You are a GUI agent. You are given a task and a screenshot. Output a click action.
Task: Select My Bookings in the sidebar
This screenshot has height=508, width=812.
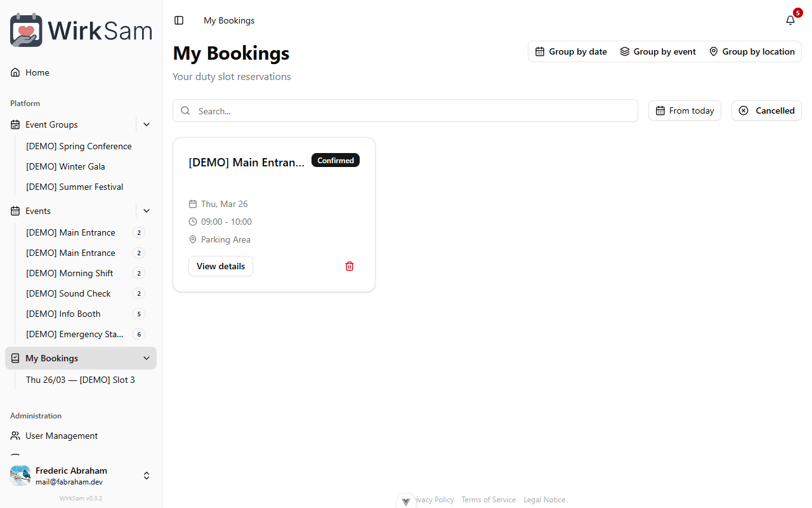pos(71,358)
